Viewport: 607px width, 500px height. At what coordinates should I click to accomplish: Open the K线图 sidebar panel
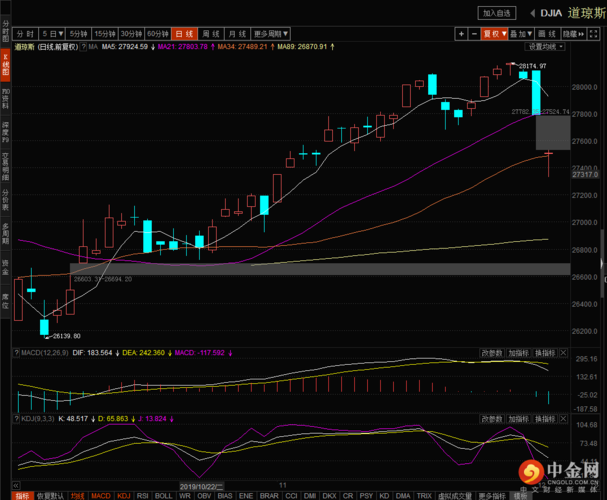5,64
